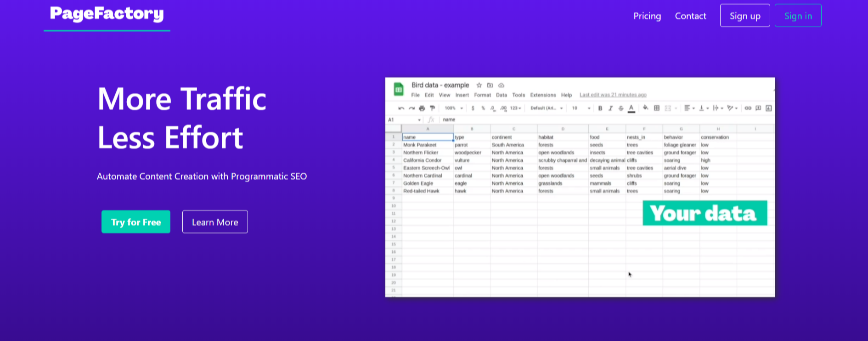Select the 'foliage gleaner' cell

pos(681,145)
